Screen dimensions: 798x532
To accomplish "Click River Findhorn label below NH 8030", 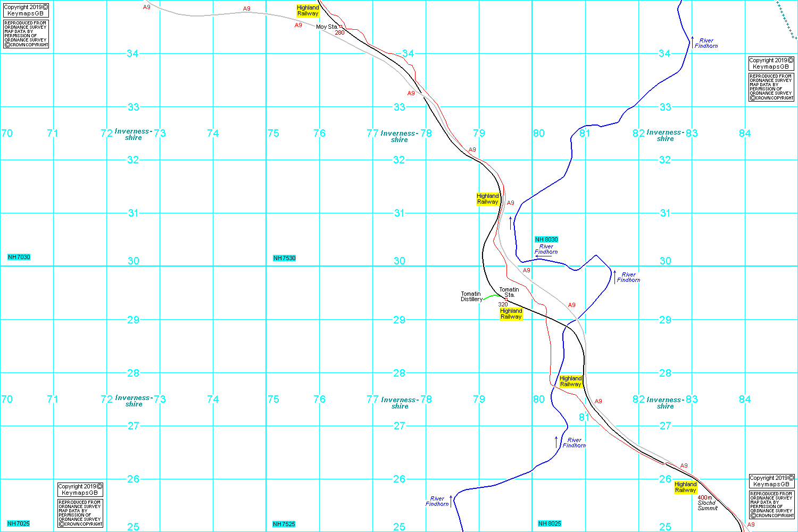I will pos(546,249).
